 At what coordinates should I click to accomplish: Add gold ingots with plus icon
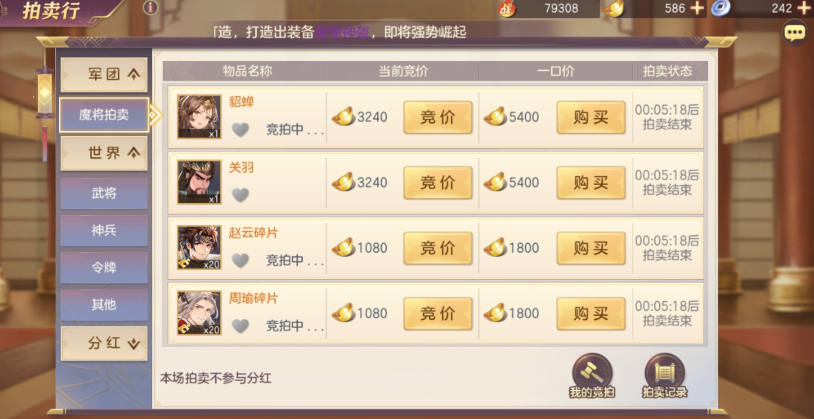coord(697,8)
